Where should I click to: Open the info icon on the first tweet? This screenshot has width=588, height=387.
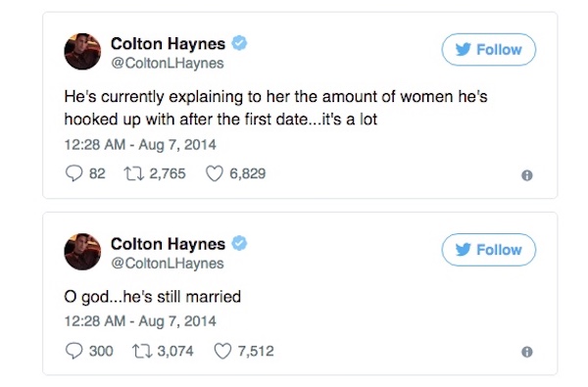[527, 175]
